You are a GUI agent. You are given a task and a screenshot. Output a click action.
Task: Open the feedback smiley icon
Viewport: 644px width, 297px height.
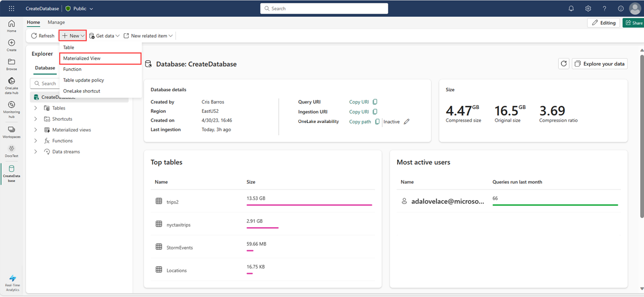621,9
